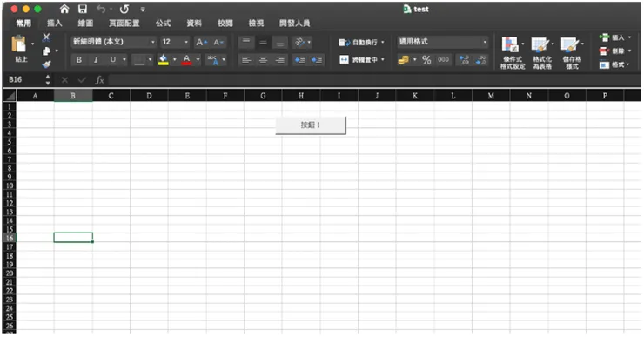Screen dimensions: 644x337
Task: Open Format as Table (格式化為表格)
Action: point(542,52)
